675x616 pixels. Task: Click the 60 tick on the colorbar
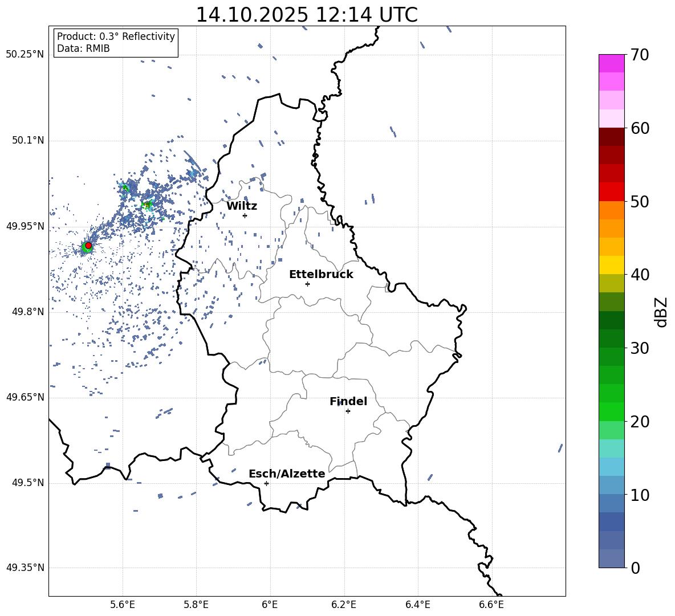pos(640,128)
